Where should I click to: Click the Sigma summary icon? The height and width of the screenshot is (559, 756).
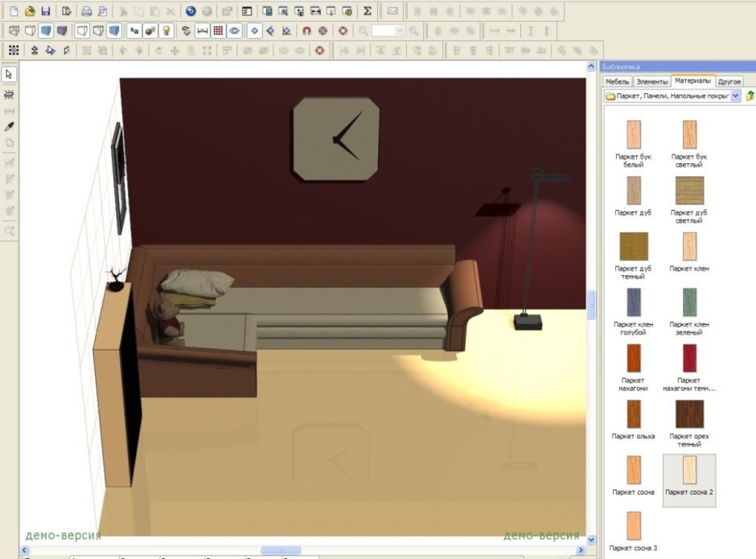pos(368,11)
